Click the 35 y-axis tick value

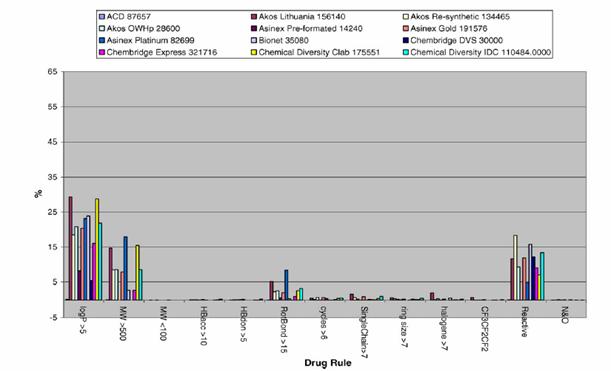point(53,177)
